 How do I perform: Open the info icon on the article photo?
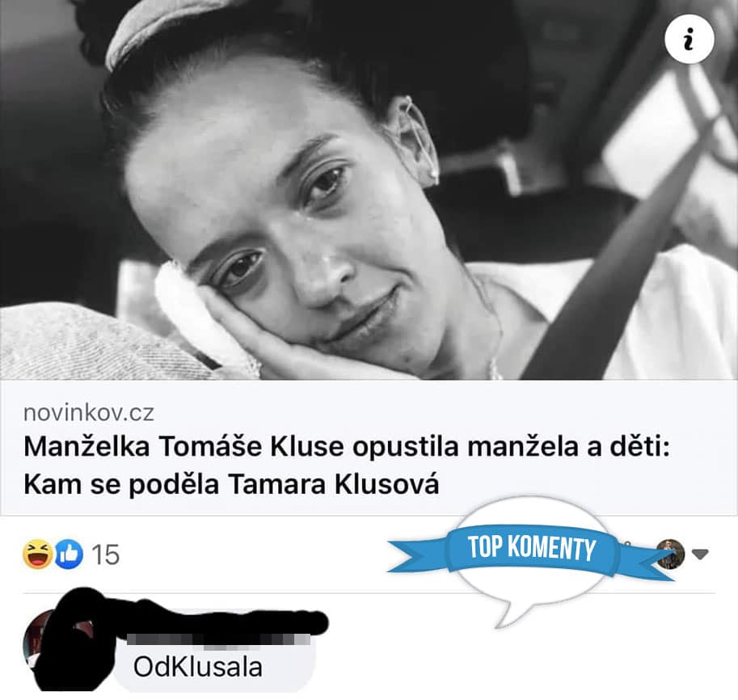pos(689,39)
